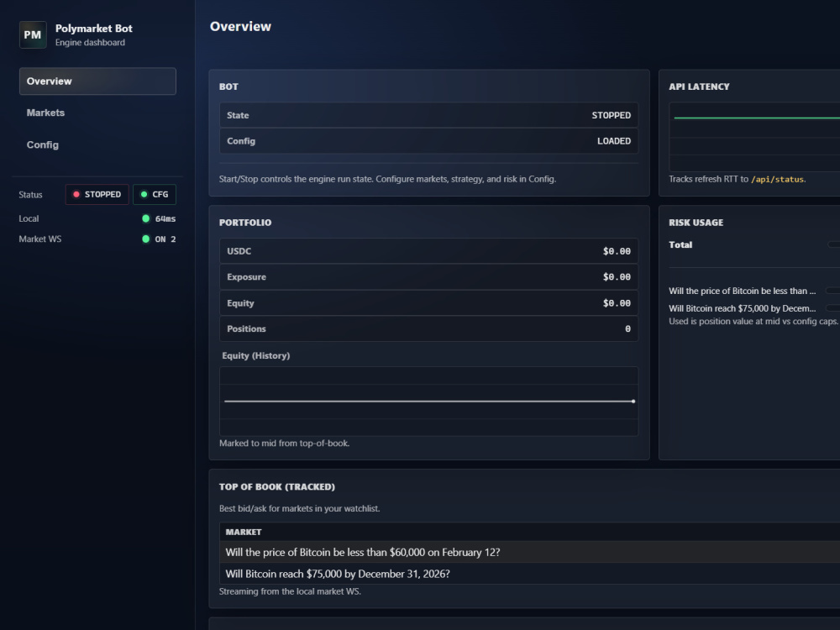Screen dimensions: 840x630
Task: Click the API Latency chart
Action: pos(754,137)
